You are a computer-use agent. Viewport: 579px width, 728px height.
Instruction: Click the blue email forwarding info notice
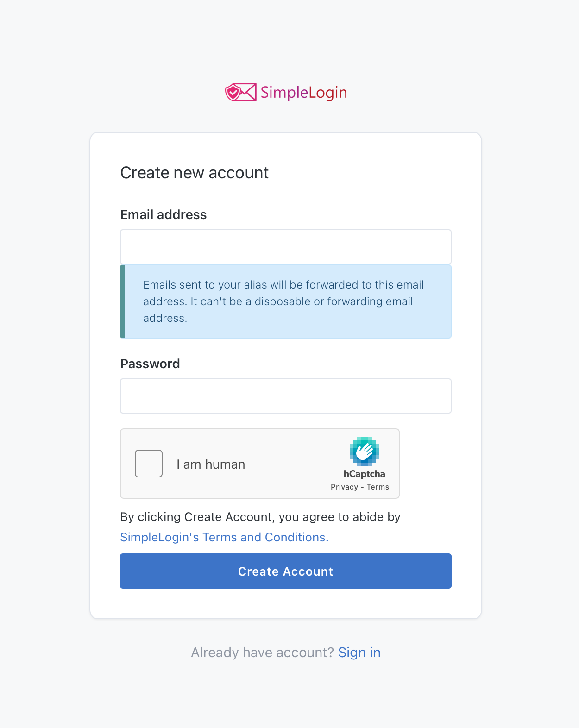pos(286,301)
